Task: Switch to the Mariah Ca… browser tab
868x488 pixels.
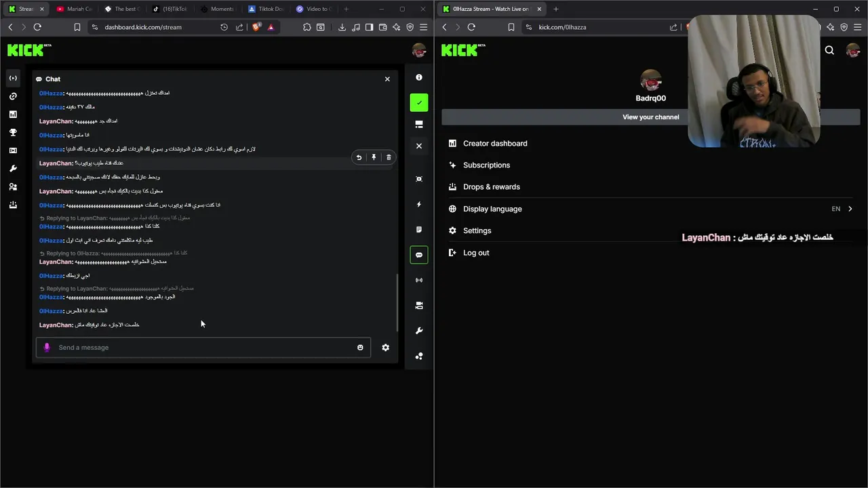Action: pyautogui.click(x=75, y=9)
